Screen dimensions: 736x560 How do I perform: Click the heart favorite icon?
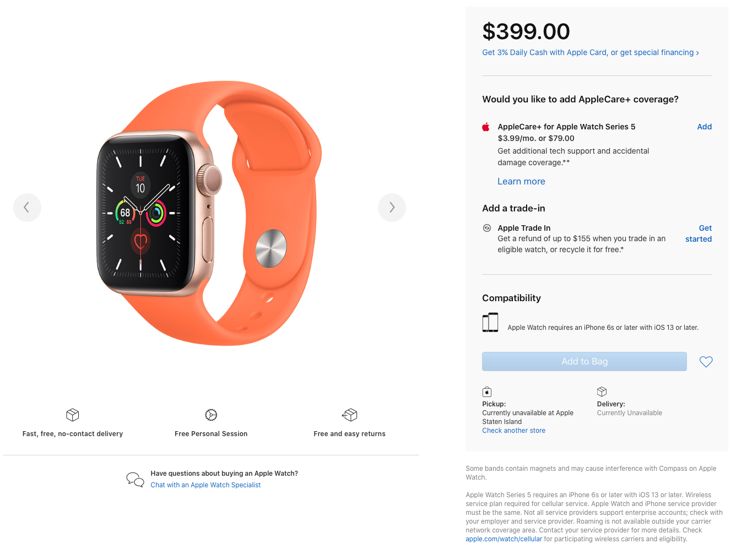(706, 362)
